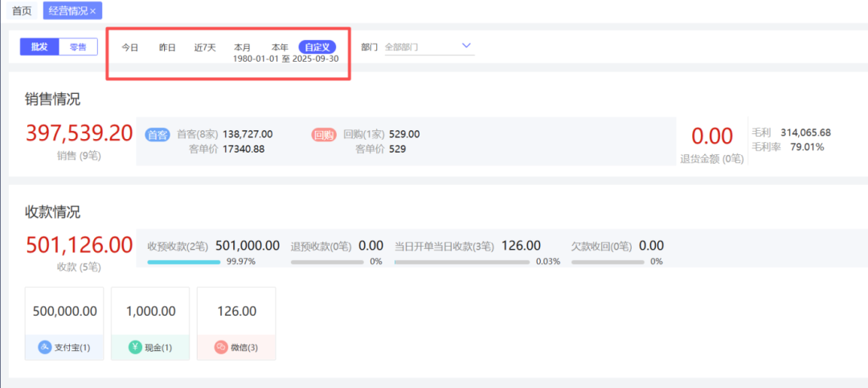Click the red 回购 badge
Viewport: 868px width, 388px height.
click(323, 135)
